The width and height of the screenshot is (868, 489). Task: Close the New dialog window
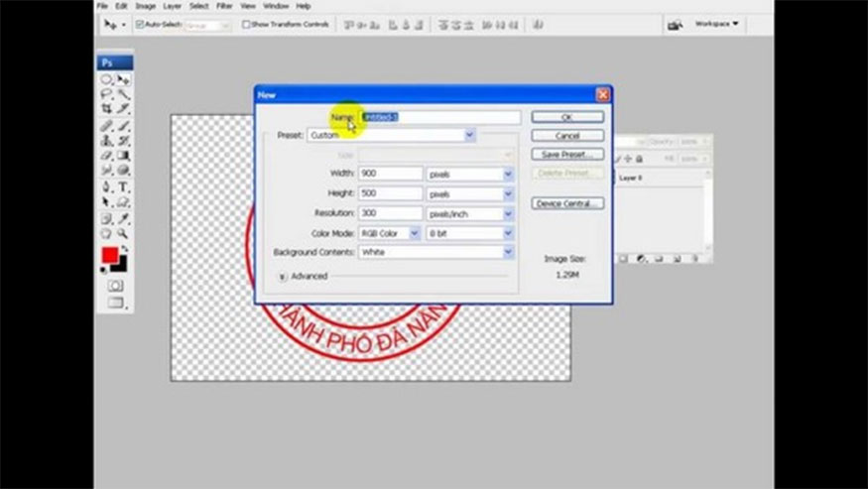[x=602, y=95]
